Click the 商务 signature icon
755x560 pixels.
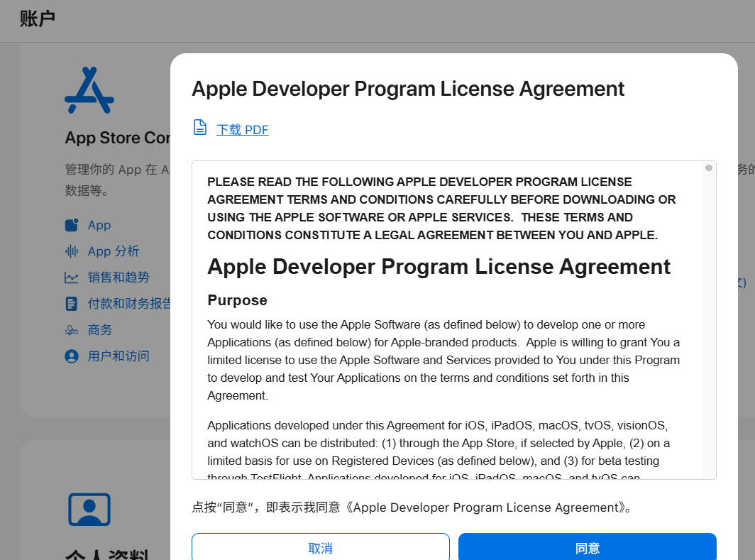(x=71, y=330)
